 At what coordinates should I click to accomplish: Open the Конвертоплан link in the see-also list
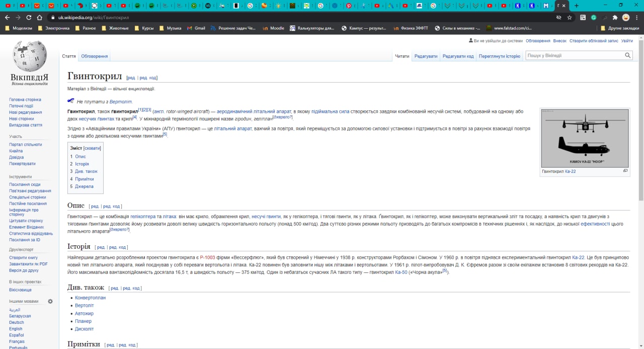pos(91,298)
